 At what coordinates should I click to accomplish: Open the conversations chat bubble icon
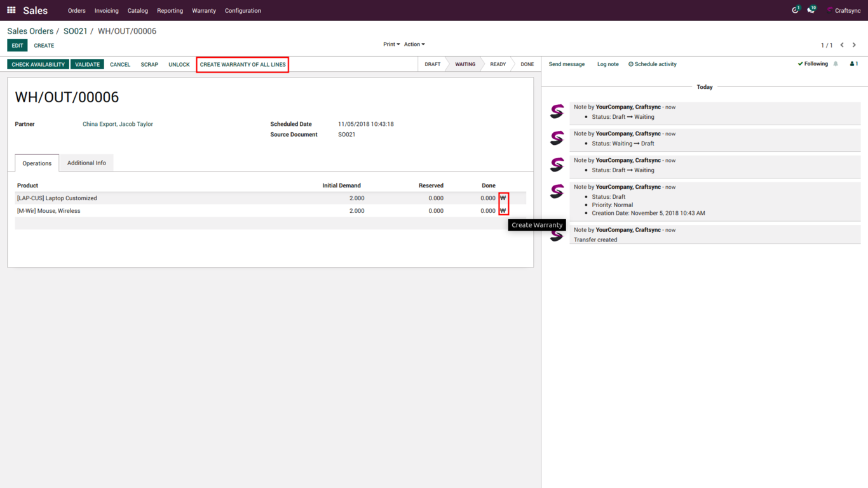[811, 10]
